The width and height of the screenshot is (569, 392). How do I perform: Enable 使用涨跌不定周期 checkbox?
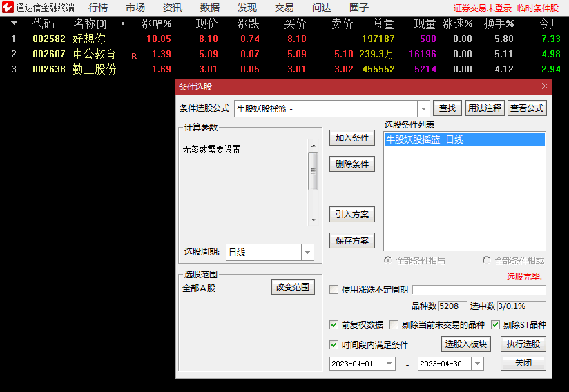pyautogui.click(x=334, y=289)
